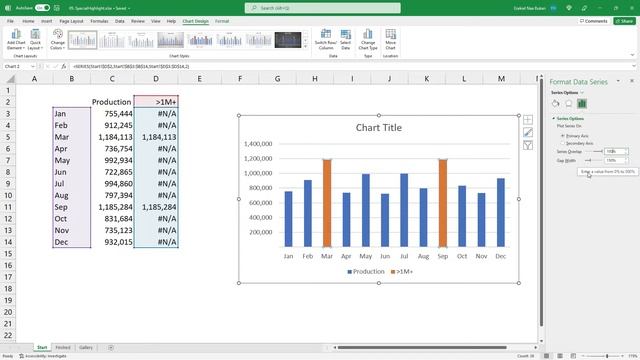Screen dimensions: 640x360
Task: Expand the formula bar chevron
Action: 633,66
